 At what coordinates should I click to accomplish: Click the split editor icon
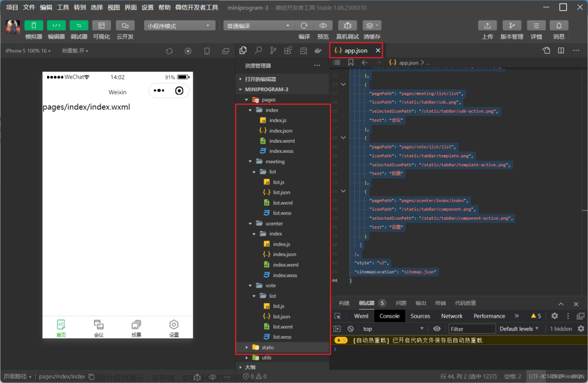pos(561,50)
